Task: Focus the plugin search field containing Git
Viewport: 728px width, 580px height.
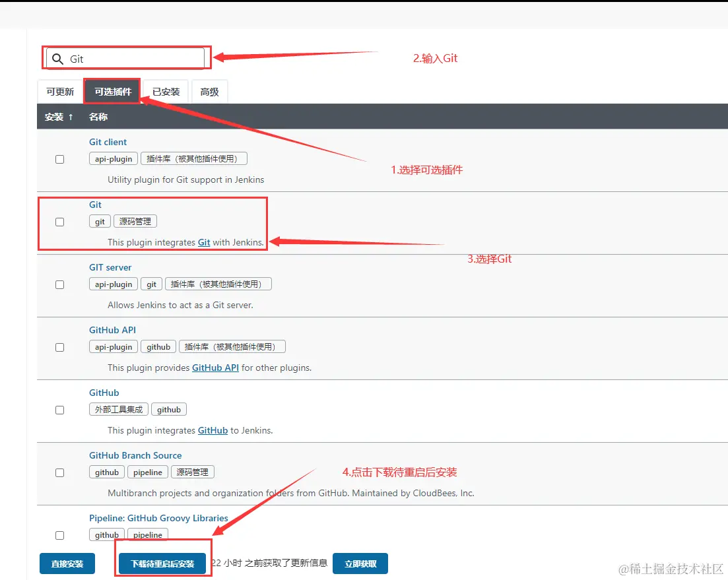Action: pyautogui.click(x=125, y=59)
